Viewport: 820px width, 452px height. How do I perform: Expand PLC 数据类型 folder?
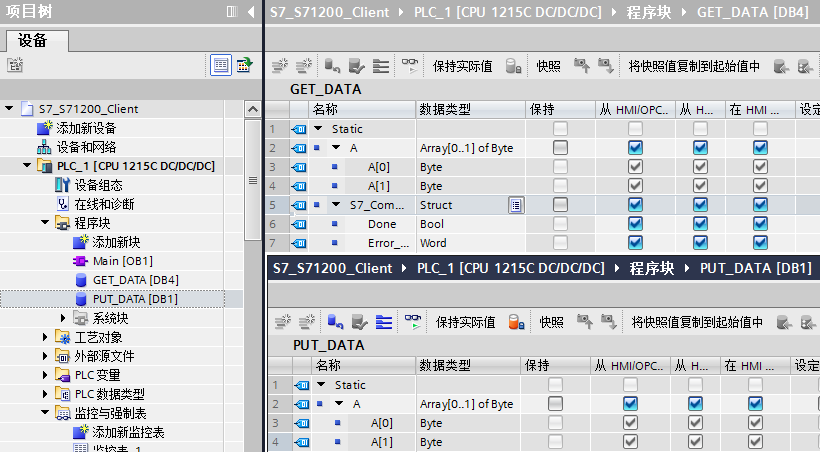(x=45, y=394)
